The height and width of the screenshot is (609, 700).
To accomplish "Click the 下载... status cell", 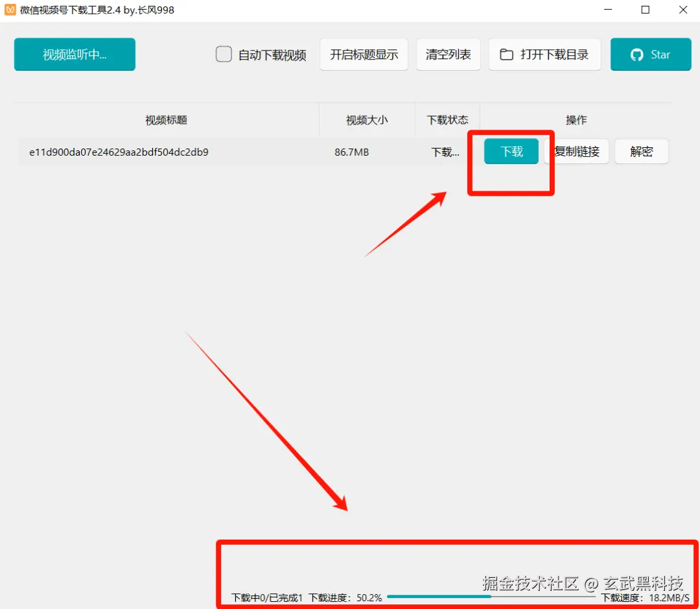I will tap(445, 152).
